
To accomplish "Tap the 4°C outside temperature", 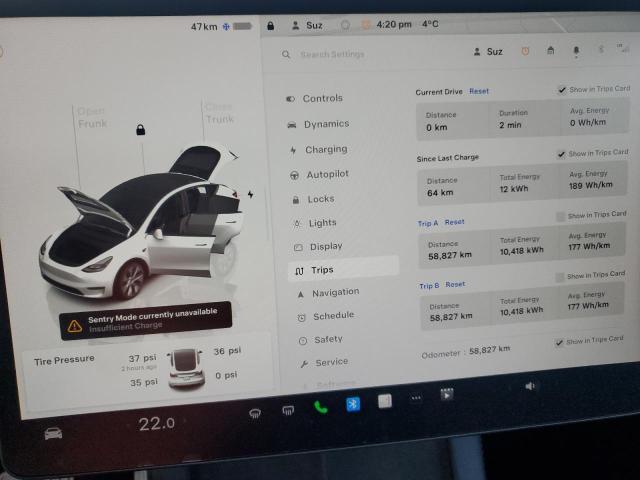I will point(430,24).
